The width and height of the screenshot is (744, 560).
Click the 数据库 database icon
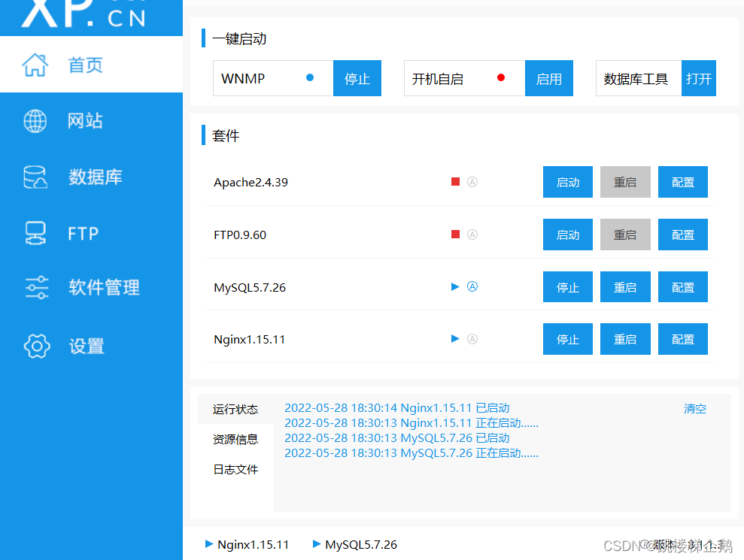[x=35, y=177]
